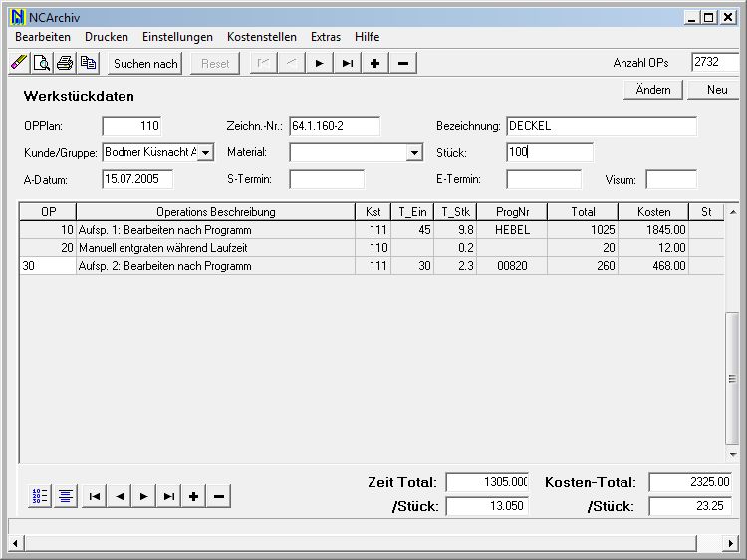Viewport: 747px width, 560px height.
Task: Click the eraser/clear icon in toolbar
Action: tap(19, 63)
